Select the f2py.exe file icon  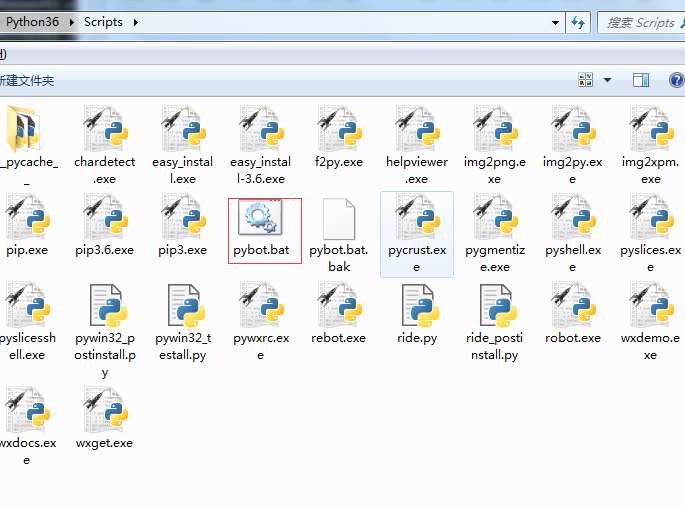click(x=339, y=127)
